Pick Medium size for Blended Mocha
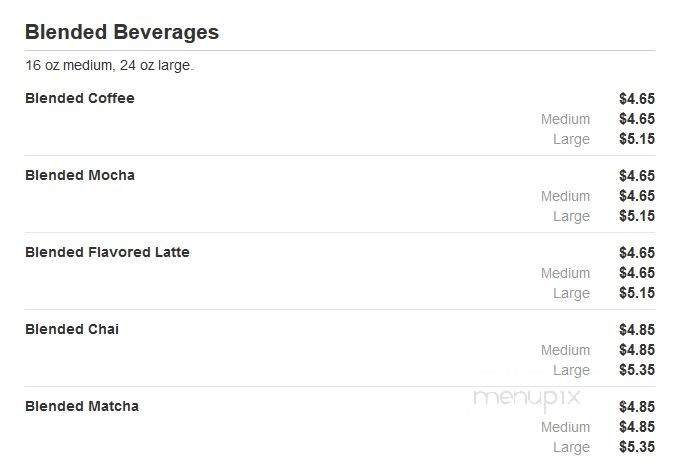688x466 pixels. 565,196
